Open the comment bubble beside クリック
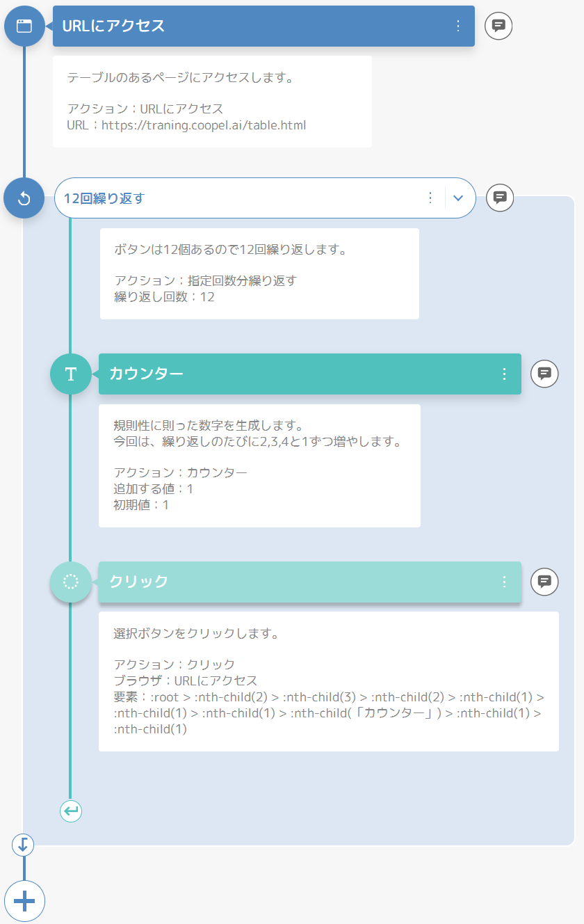The width and height of the screenshot is (584, 924). click(x=545, y=581)
